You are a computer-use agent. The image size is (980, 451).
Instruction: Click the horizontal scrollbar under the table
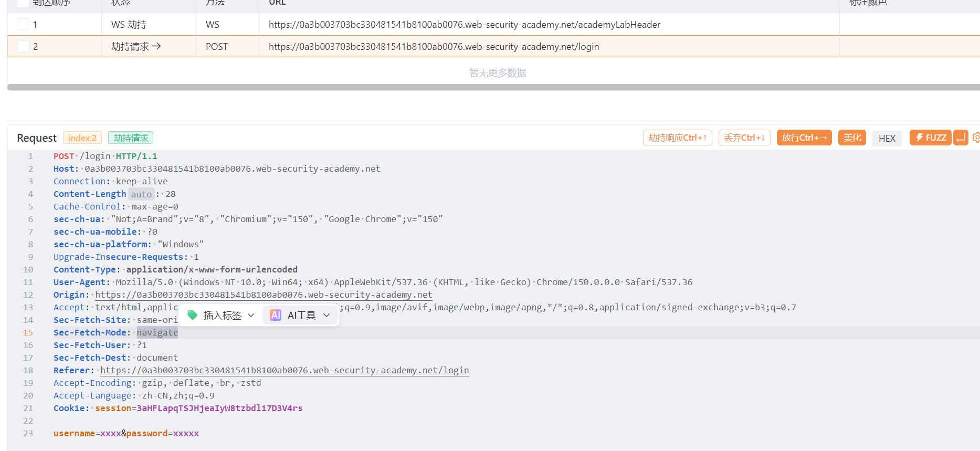point(493,87)
